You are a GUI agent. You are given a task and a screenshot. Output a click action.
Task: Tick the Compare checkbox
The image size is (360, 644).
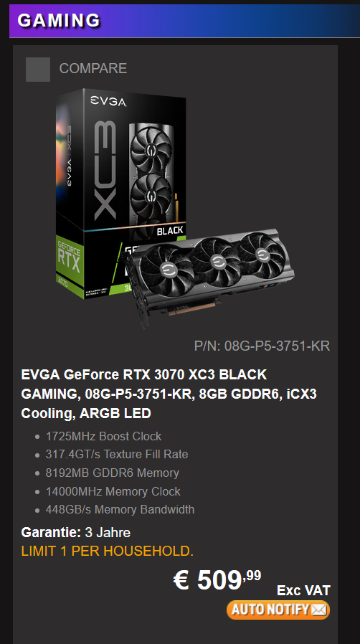(38, 69)
